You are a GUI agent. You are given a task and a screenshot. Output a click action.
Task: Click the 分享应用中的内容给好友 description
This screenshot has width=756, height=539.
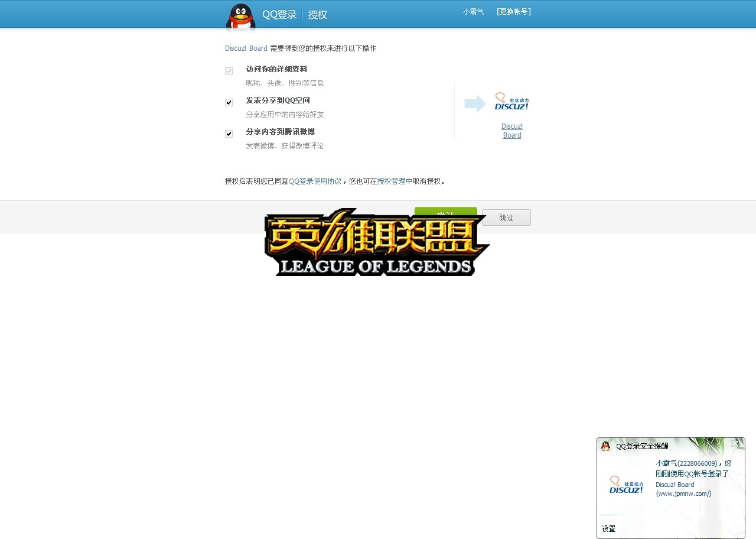pos(285,115)
